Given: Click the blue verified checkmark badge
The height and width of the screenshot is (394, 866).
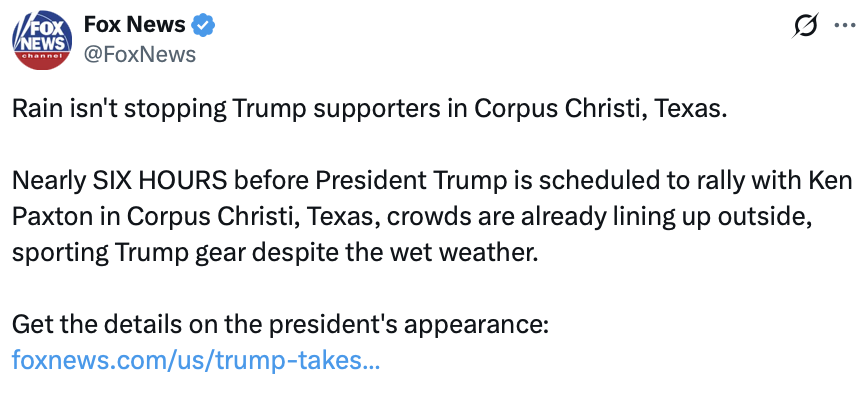Looking at the screenshot, I should click(203, 25).
